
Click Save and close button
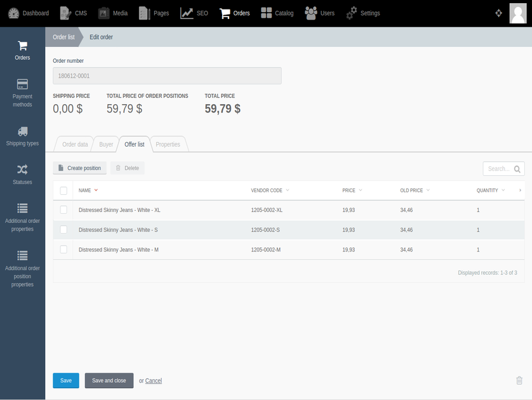click(x=109, y=381)
